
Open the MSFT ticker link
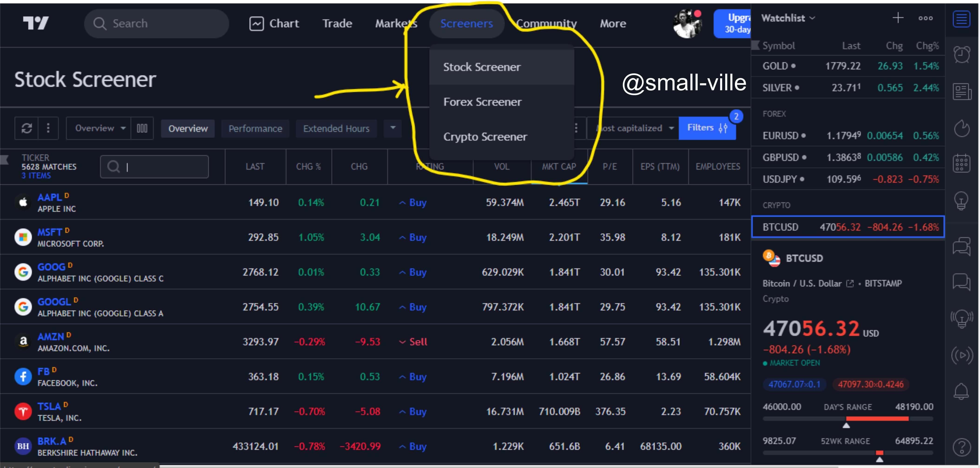49,232
